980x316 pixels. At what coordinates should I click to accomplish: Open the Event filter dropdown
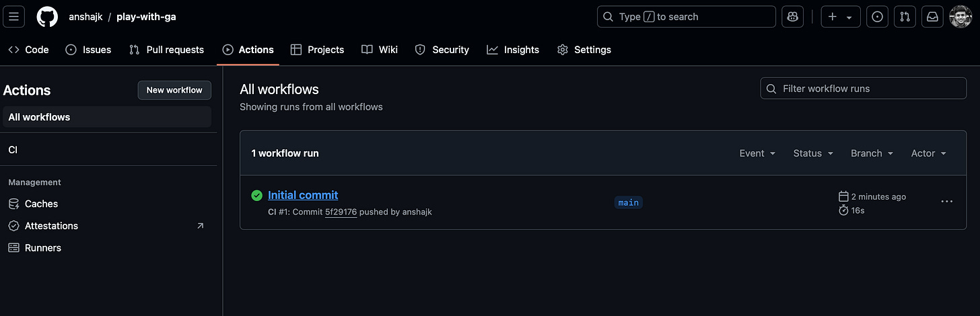757,153
